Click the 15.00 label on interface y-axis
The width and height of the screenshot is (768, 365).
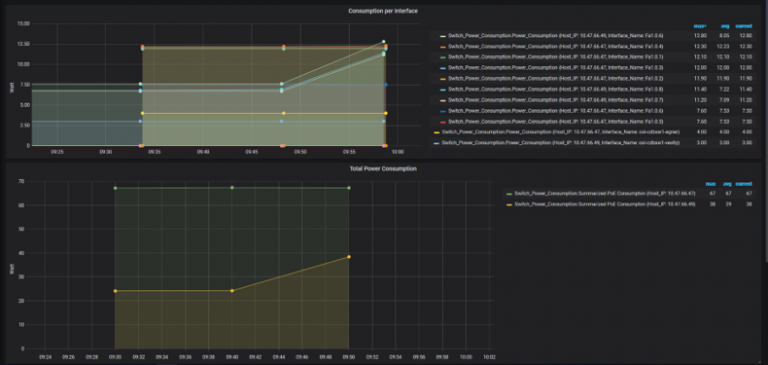[24, 24]
